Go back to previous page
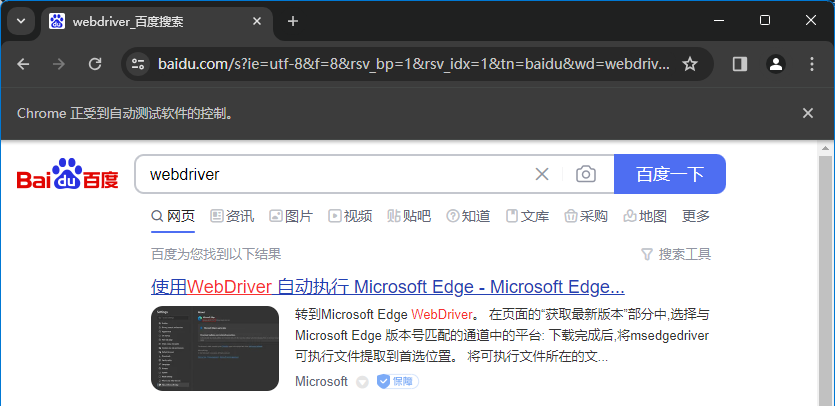 [23, 64]
